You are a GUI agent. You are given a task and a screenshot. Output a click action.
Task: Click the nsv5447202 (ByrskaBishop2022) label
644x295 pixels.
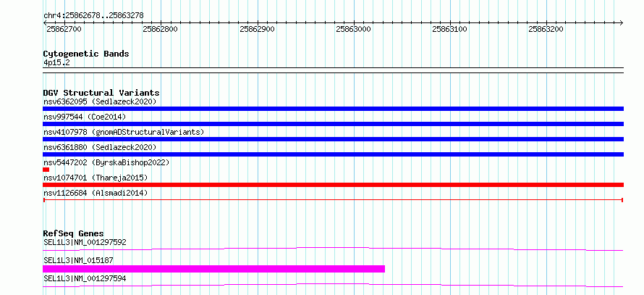pyautogui.click(x=106, y=162)
